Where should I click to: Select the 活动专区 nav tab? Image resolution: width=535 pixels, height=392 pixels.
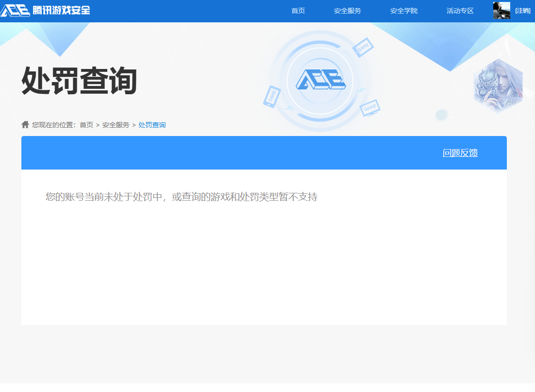[x=459, y=10]
